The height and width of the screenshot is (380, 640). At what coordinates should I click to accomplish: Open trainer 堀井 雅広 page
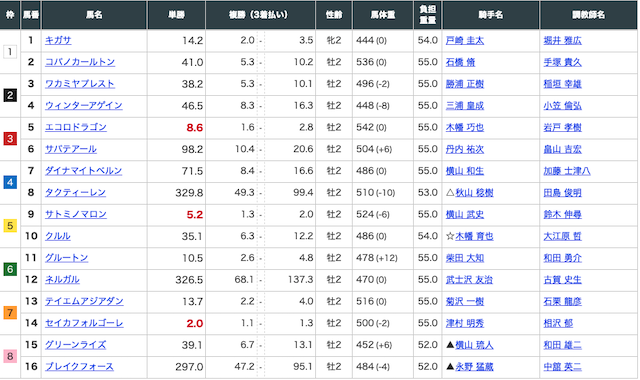[562, 40]
